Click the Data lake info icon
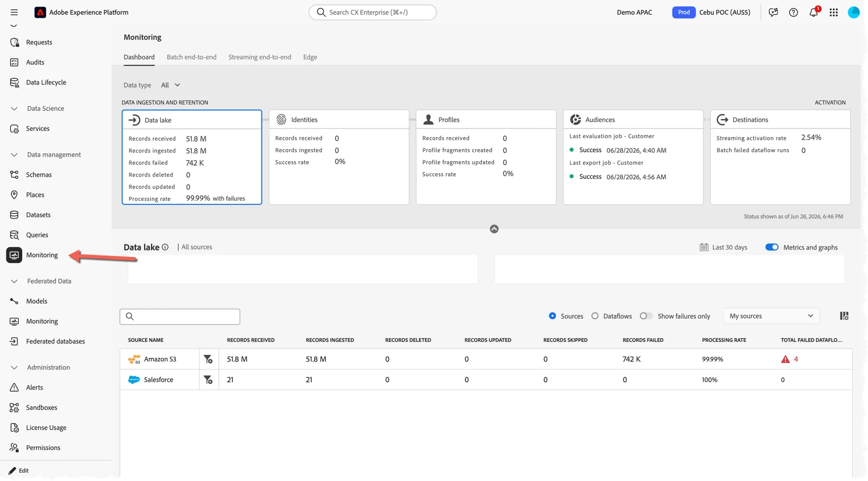 (x=165, y=247)
